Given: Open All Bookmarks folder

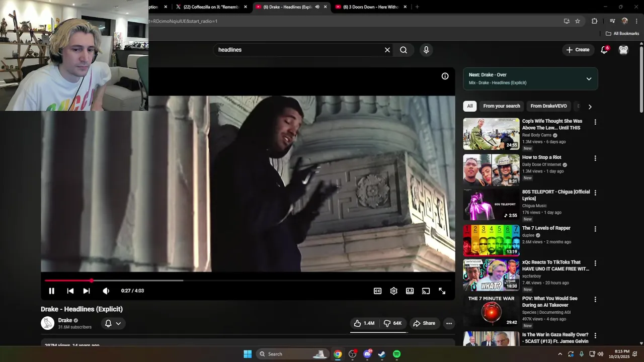Looking at the screenshot, I should coord(622,34).
